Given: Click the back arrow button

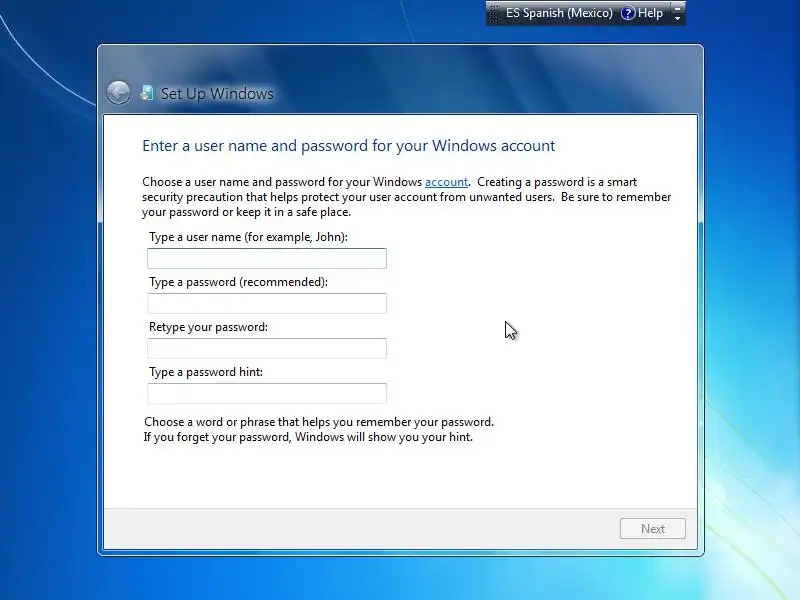Looking at the screenshot, I should point(118,93).
